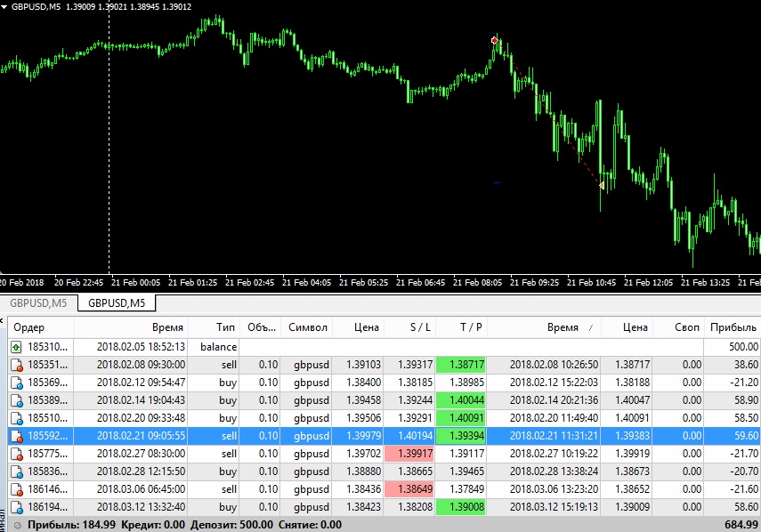Open the chart menu triangle beside GBPUSD,M5 title

[x=5, y=7]
